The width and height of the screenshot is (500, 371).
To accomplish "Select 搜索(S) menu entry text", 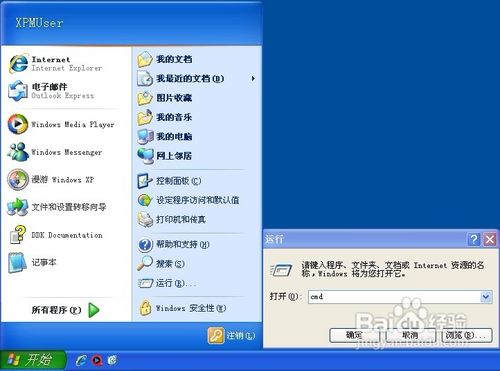I will coord(170,264).
